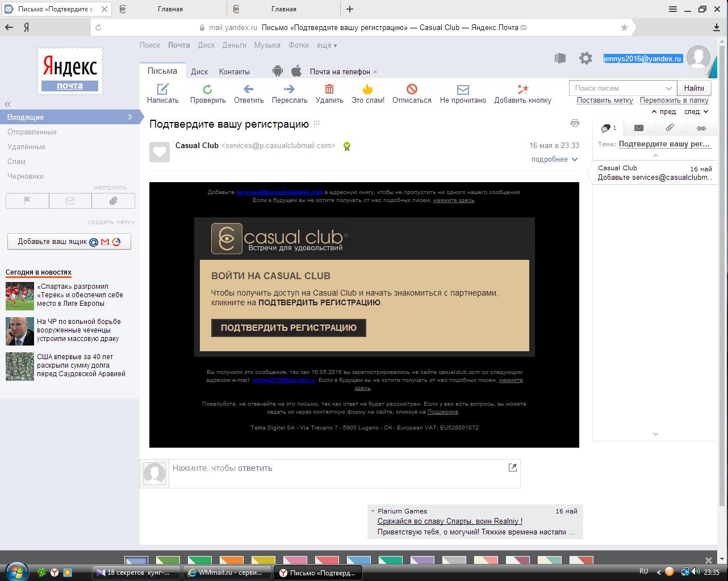Open the settings gear icon
Screen dimensions: 728x581
click(585, 58)
